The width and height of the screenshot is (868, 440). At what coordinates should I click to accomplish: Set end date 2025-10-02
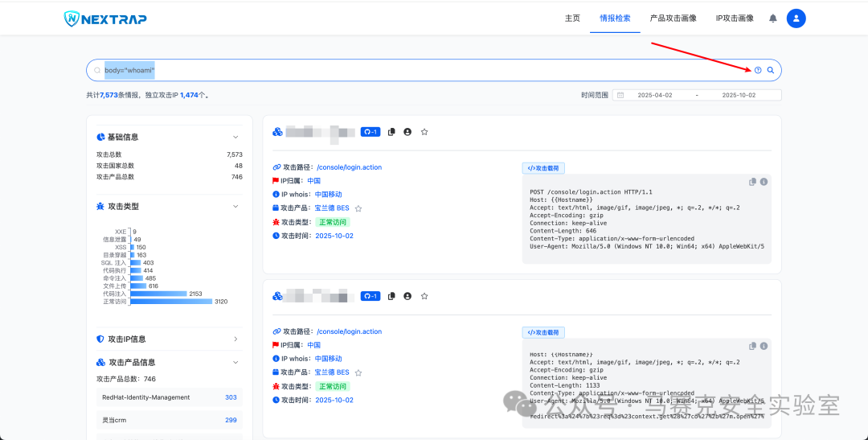pyautogui.click(x=739, y=95)
